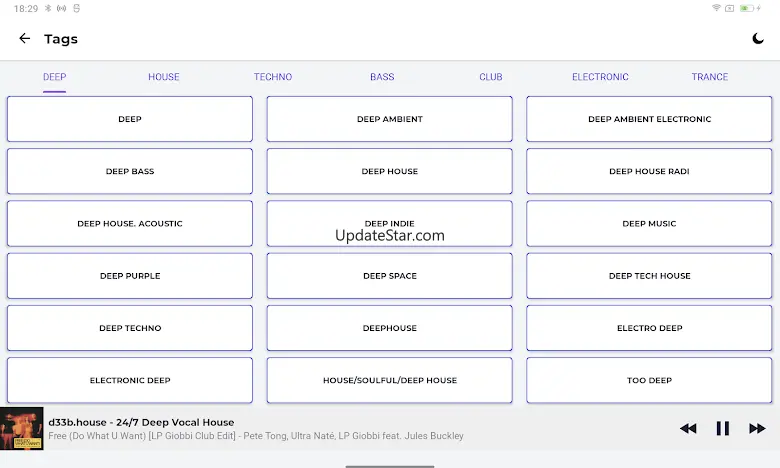Tap the battery status icon

point(747,8)
